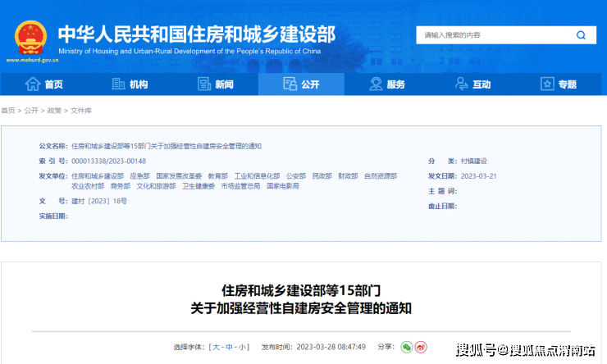The image size is (607, 364).
Task: Open the 公开 navigation tab
Action: tap(300, 84)
